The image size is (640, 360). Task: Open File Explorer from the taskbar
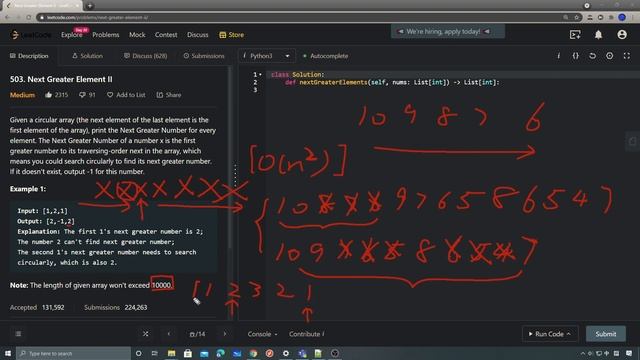point(171,353)
